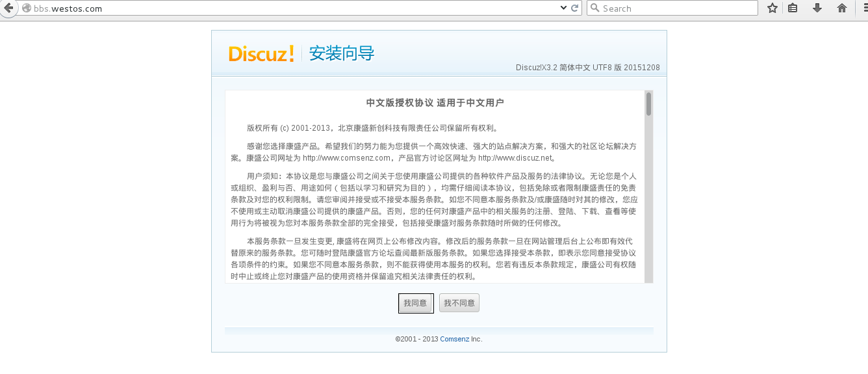Reload the current page
Screen dimensions: 868x374
click(574, 8)
